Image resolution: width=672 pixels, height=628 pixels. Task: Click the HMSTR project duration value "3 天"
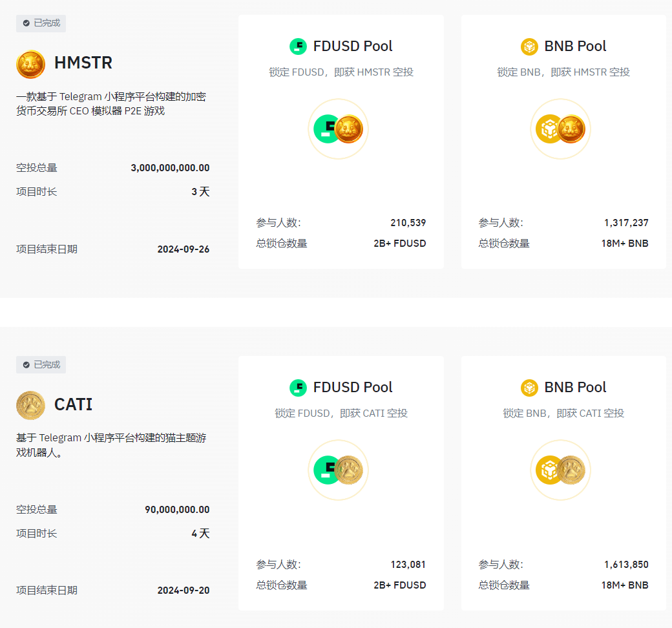200,192
